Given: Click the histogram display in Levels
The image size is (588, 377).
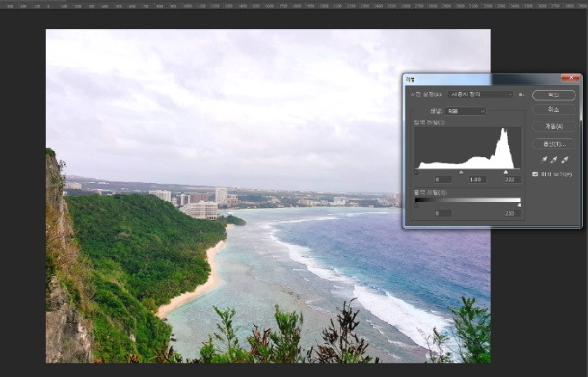Looking at the screenshot, I should point(468,148).
